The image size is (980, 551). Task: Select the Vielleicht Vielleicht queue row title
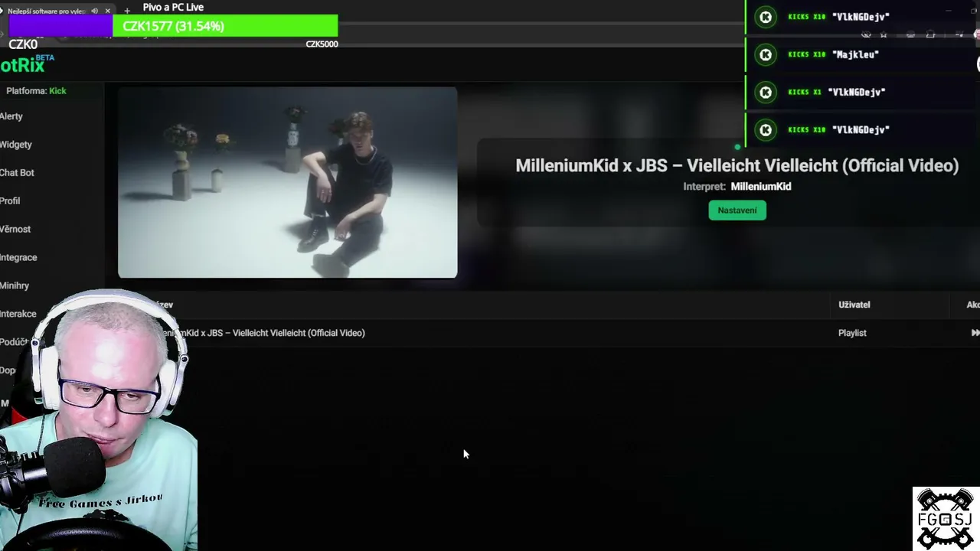[x=260, y=333]
